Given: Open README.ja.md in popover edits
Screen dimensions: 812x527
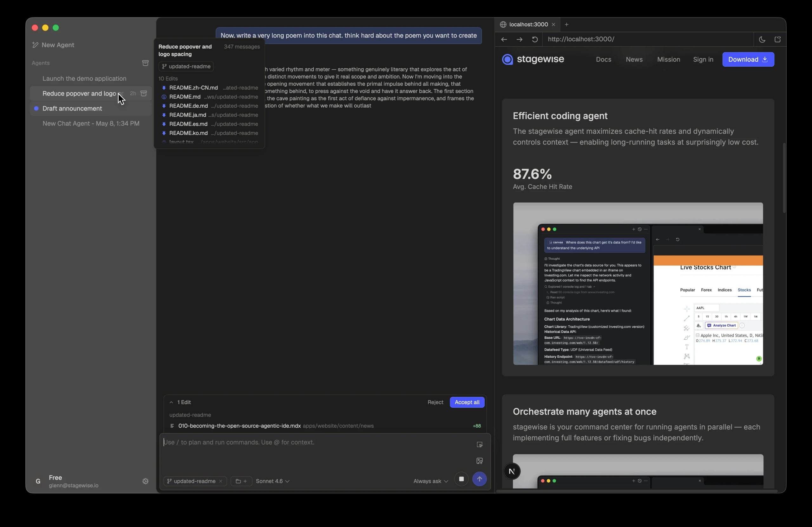Looking at the screenshot, I should [x=209, y=115].
